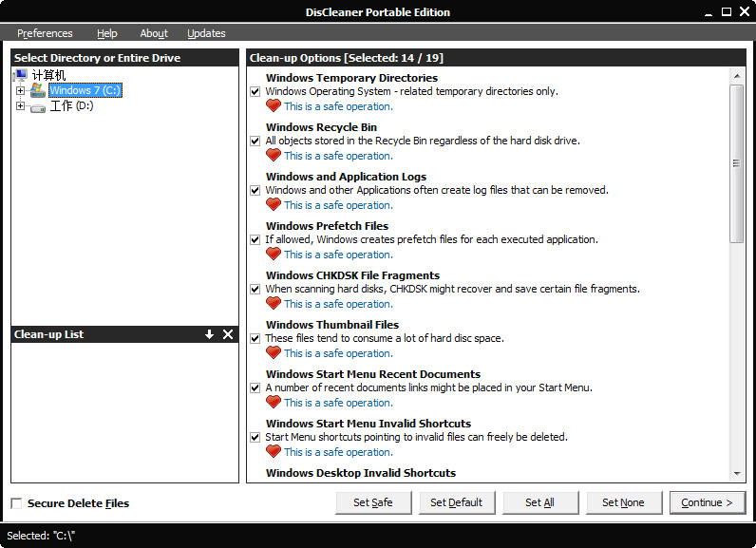Minimize the DisCleaner window
The width and height of the screenshot is (756, 548).
pyautogui.click(x=709, y=13)
